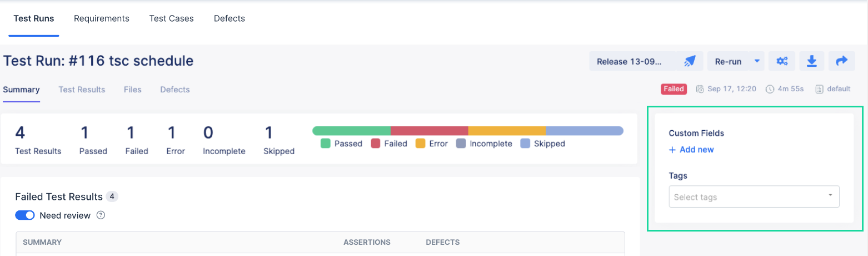Click the green Passed legend swatch
This screenshot has height=256, width=868.
click(326, 144)
